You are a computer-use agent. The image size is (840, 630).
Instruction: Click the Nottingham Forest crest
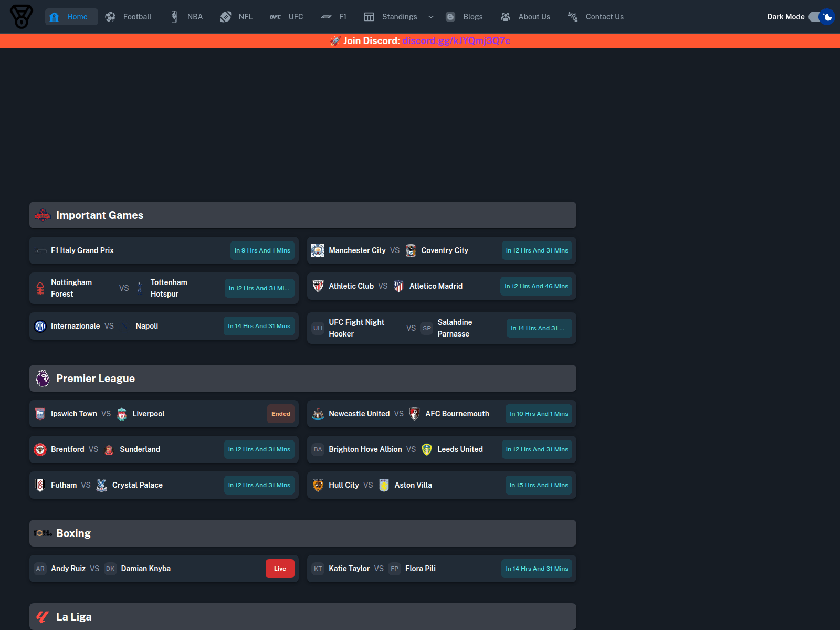[x=40, y=288]
